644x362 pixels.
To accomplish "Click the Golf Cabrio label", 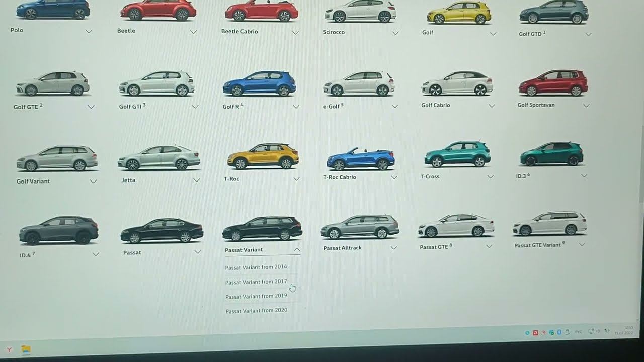I will click(x=436, y=105).
